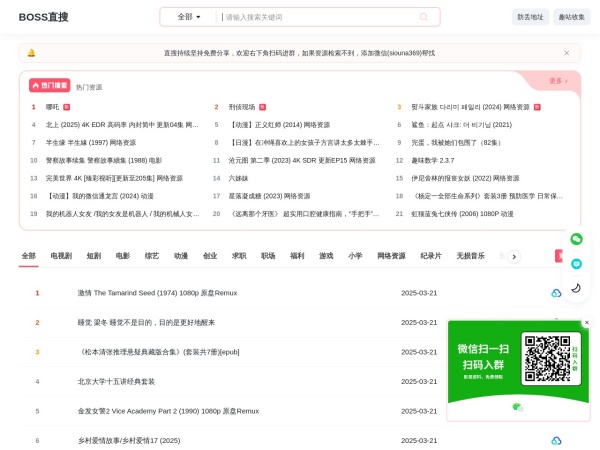Open hot search item 刑侦现场
The image size is (600, 450).
(x=242, y=107)
